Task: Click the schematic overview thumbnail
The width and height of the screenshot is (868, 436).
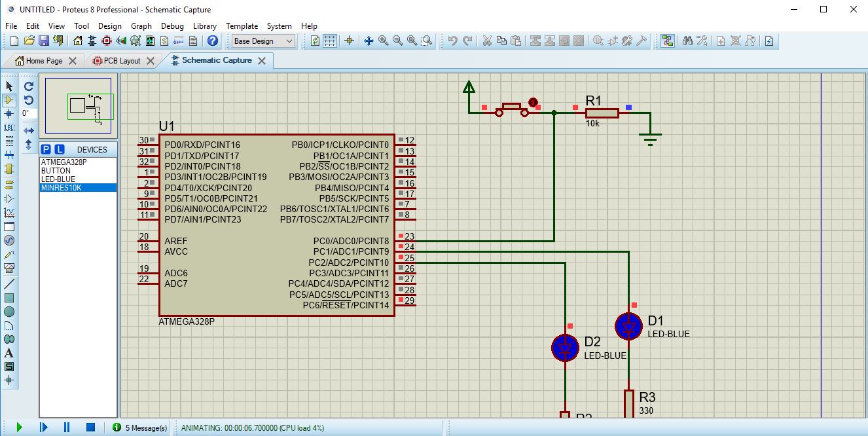Action: [x=79, y=105]
